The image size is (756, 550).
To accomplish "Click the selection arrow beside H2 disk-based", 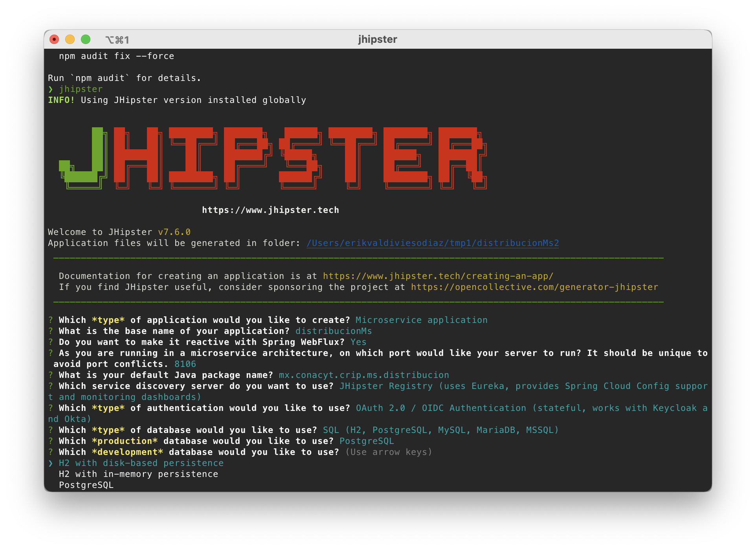I will [x=51, y=463].
